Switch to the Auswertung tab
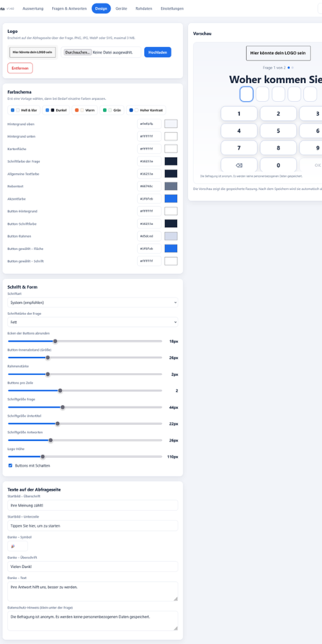This screenshot has height=644, width=322. tap(33, 8)
